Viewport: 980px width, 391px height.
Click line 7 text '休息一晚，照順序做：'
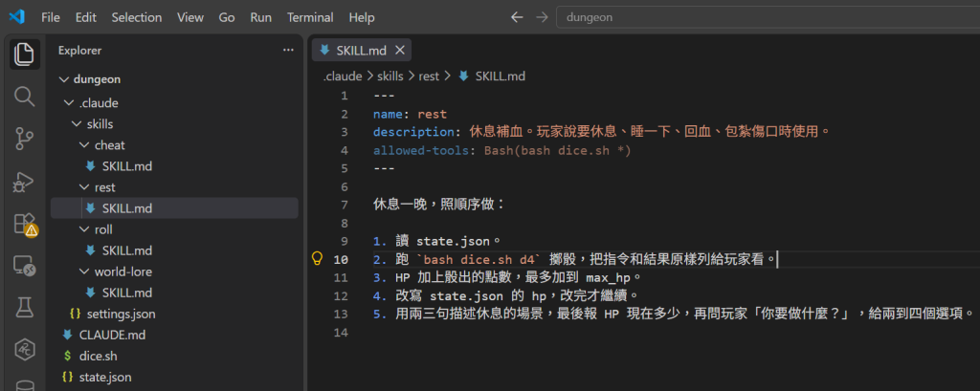(438, 205)
